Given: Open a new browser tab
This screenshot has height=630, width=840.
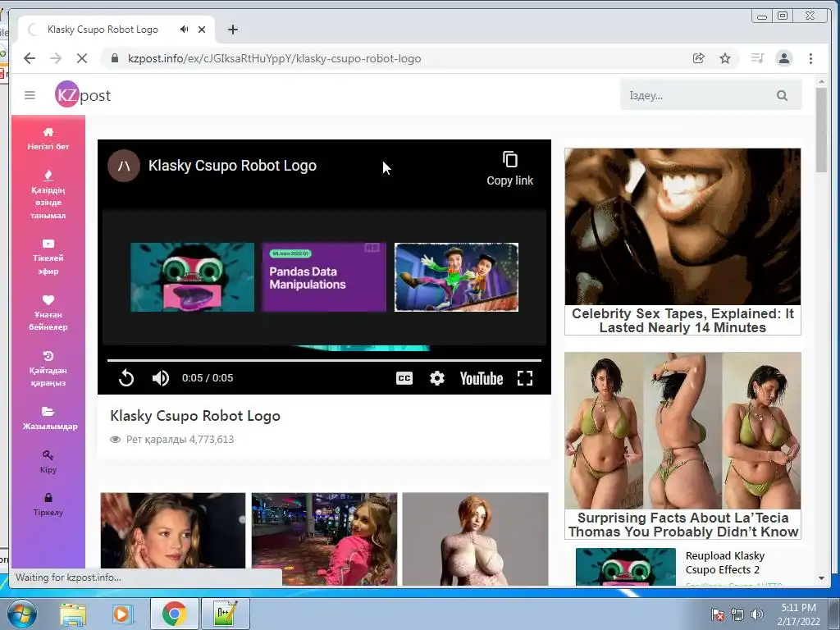Looking at the screenshot, I should [x=232, y=30].
